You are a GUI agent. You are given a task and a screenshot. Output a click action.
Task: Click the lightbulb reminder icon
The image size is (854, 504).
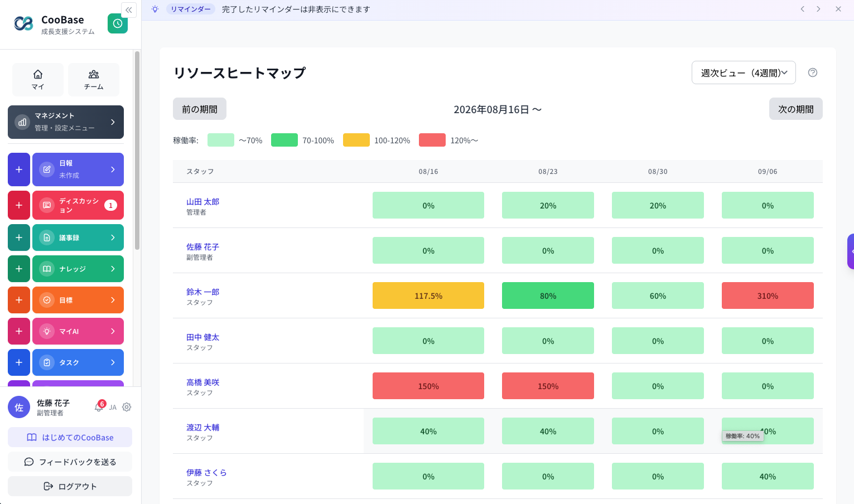pos(155,9)
